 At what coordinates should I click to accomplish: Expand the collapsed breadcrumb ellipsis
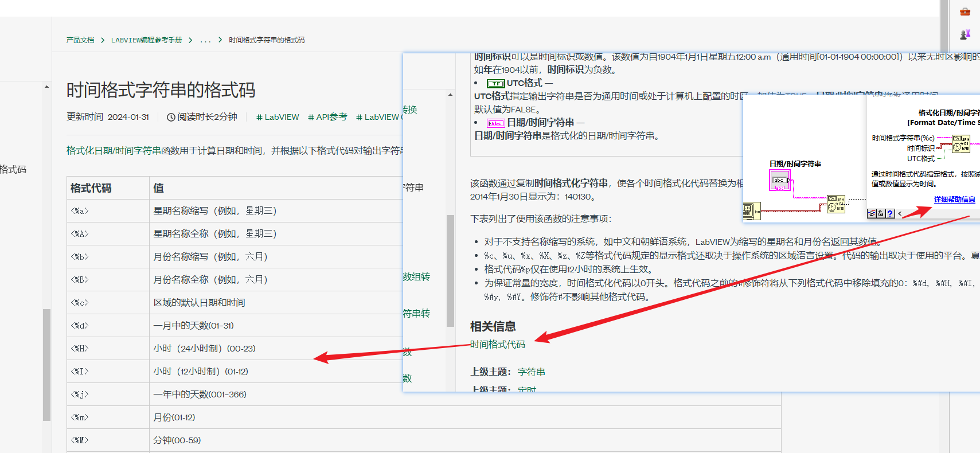pyautogui.click(x=205, y=40)
